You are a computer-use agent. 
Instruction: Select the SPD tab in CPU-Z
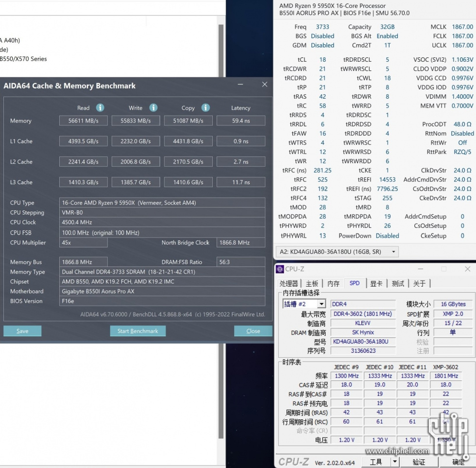tap(355, 283)
